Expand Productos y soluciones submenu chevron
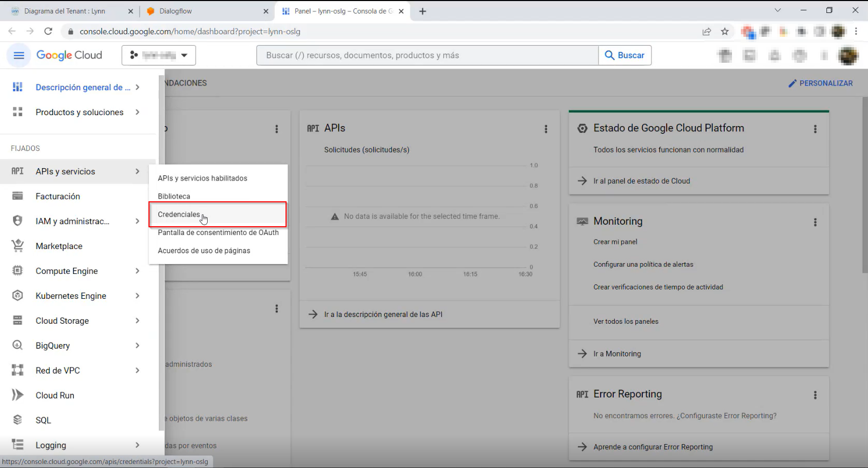868x468 pixels. pos(138,112)
